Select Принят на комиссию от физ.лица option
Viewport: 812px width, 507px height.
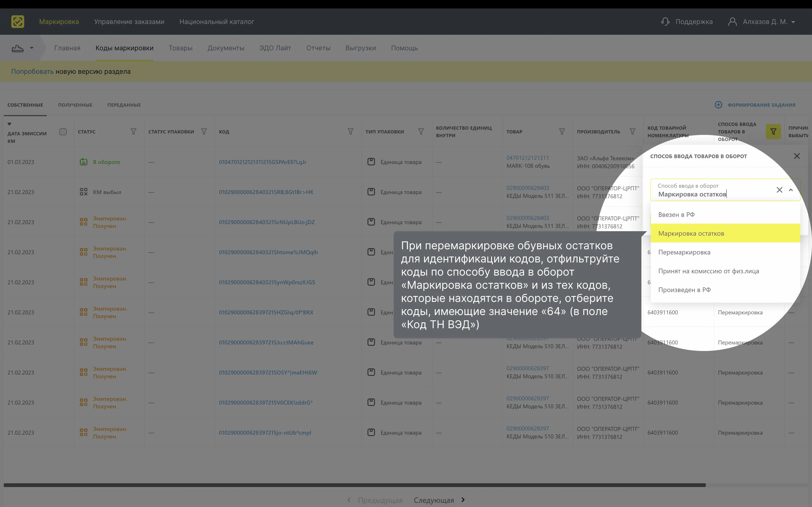[725, 271]
